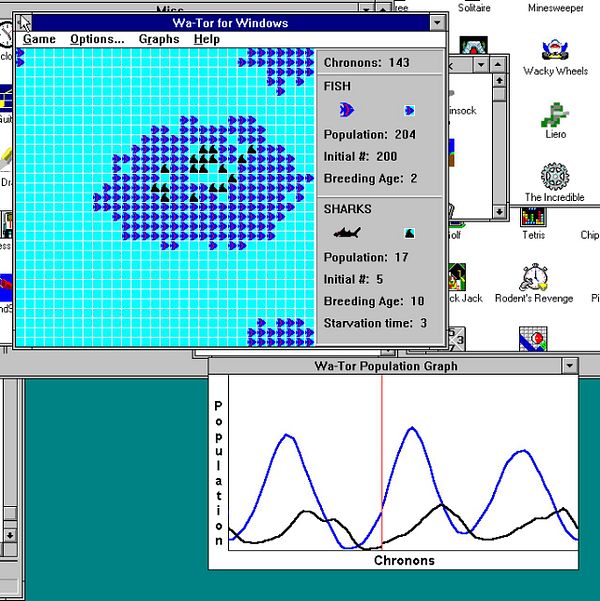600x601 pixels.
Task: Click the fish Breeding Age: 2 value
Action: pos(370,178)
